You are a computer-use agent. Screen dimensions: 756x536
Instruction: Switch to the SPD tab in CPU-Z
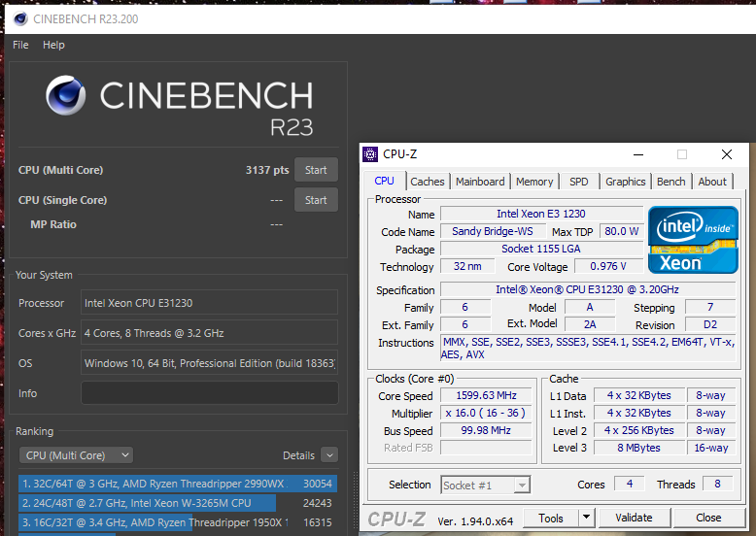pos(578,182)
